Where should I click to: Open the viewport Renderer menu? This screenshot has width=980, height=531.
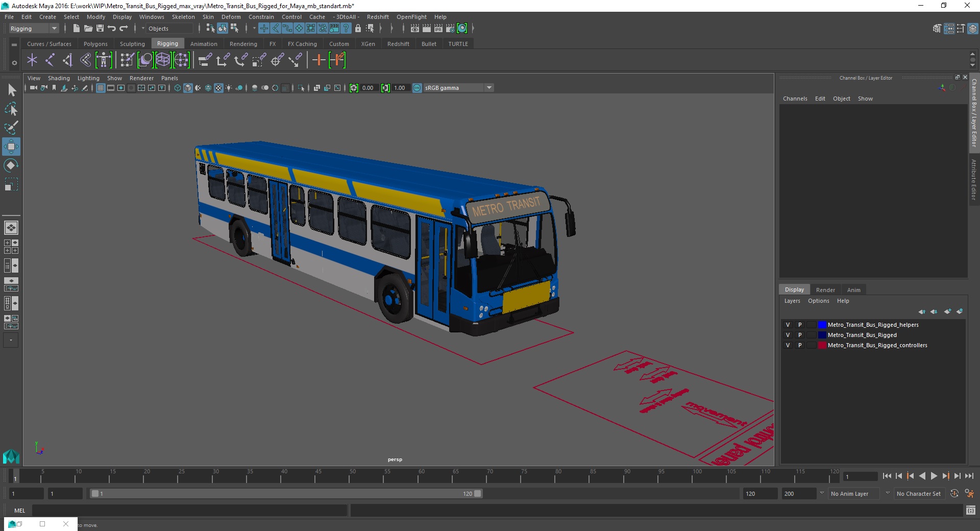141,78
